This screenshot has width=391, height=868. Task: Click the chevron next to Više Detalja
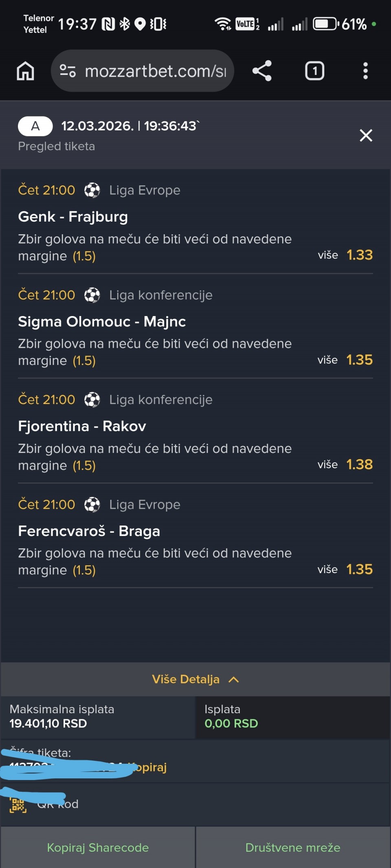point(234,679)
